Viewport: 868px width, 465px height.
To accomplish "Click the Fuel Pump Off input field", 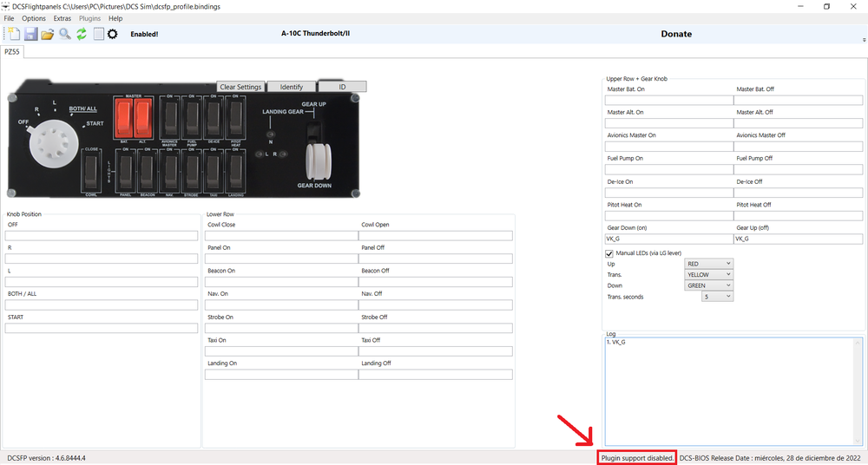I will (x=799, y=169).
